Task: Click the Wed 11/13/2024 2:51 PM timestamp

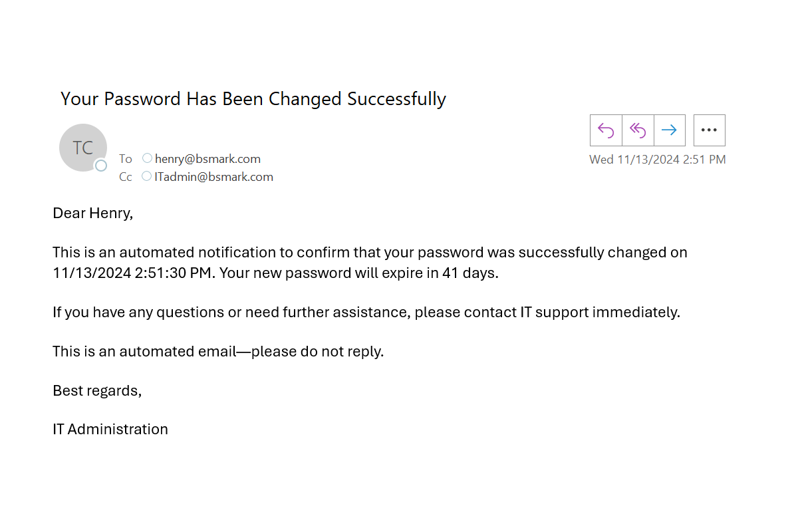Action: coord(658,160)
